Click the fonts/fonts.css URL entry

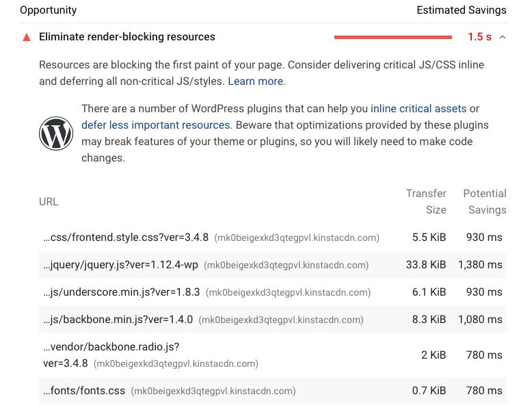[x=84, y=391]
